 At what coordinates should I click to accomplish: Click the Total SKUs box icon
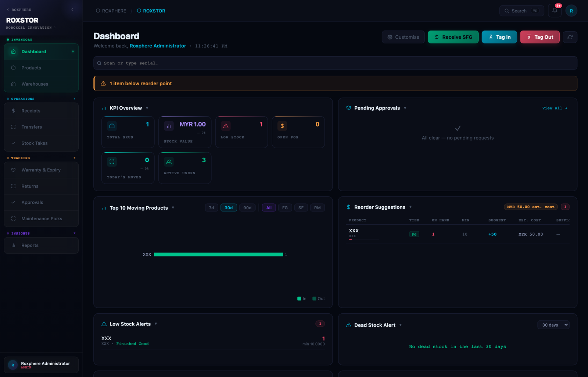point(112,126)
